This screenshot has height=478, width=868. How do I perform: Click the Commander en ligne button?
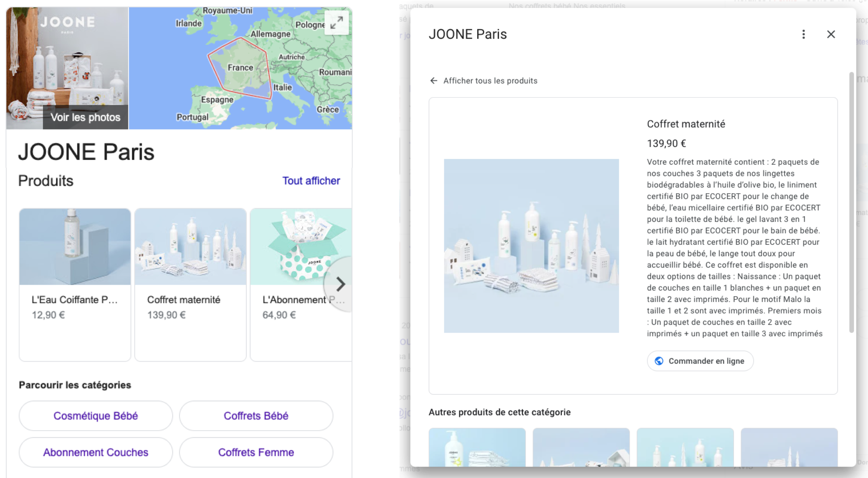[700, 361]
